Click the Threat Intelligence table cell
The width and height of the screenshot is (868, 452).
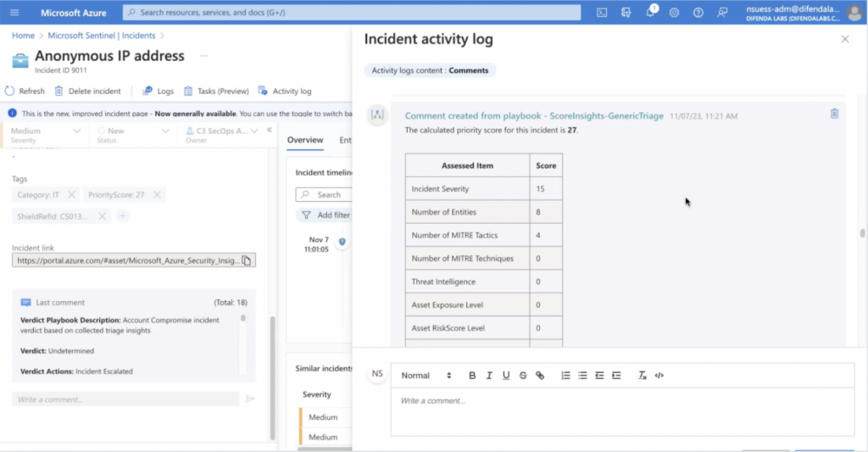[467, 282]
